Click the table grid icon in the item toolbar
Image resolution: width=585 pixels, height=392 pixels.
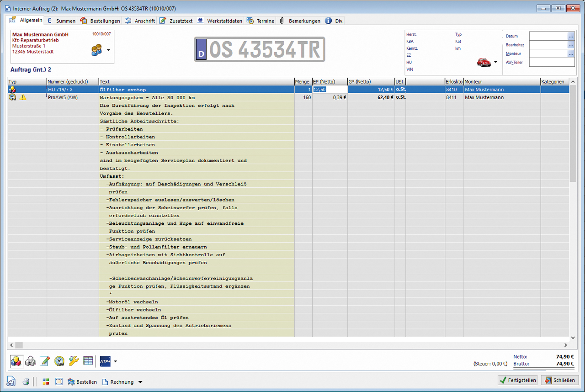point(88,361)
